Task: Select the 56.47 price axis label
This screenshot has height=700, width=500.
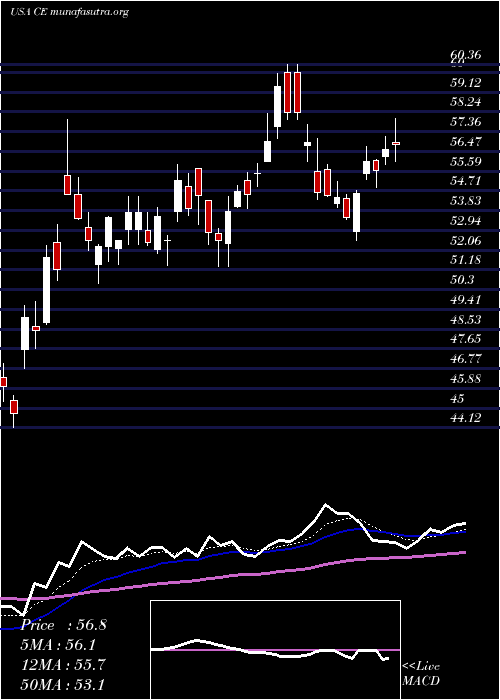Action: tap(466, 142)
